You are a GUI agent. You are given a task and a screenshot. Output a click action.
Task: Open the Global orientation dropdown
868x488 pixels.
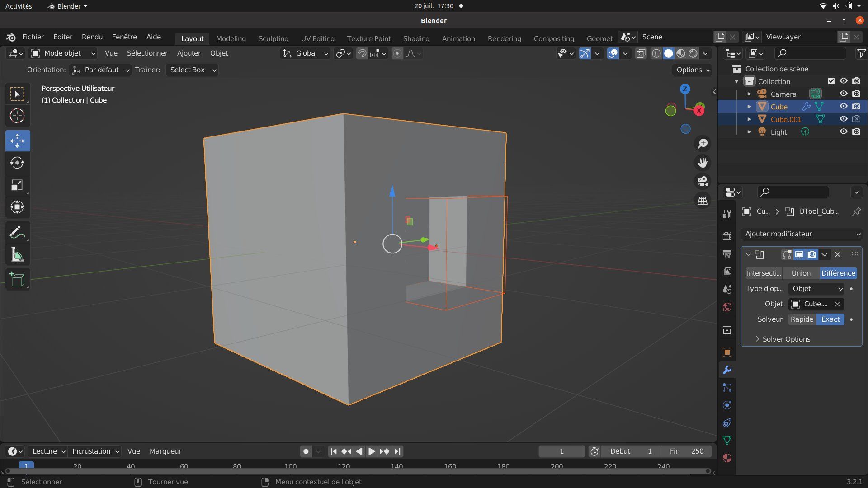(306, 53)
